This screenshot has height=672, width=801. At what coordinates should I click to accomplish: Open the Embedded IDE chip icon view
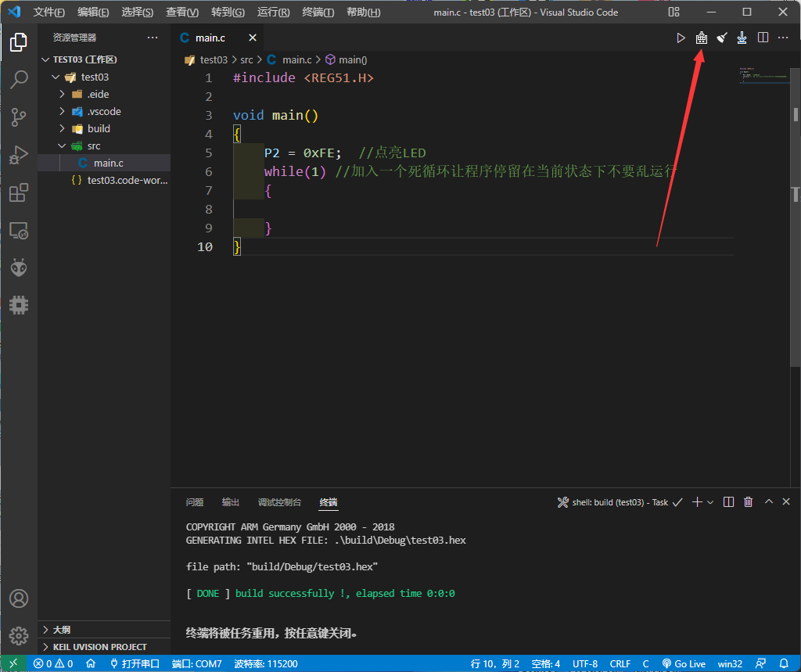pyautogui.click(x=19, y=305)
